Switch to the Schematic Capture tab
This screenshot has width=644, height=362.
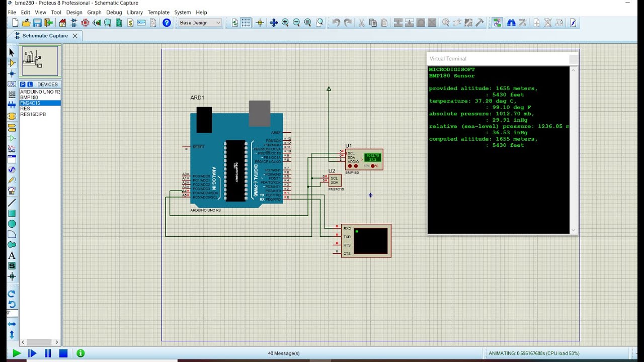click(x=45, y=36)
